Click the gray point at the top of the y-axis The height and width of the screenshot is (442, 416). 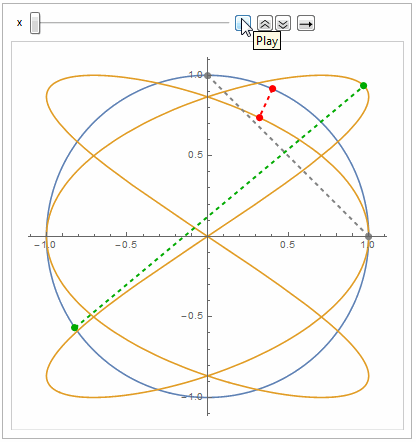point(208,76)
